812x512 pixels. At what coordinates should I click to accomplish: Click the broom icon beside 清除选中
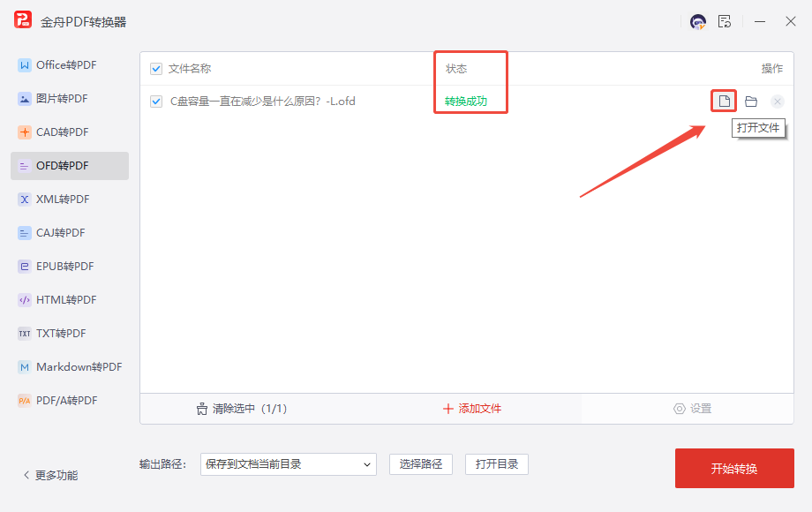coord(202,409)
